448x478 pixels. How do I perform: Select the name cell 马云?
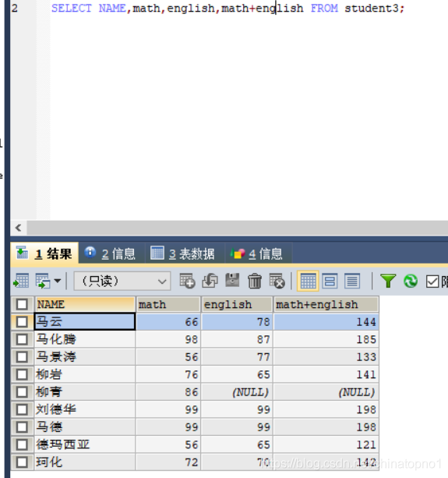pyautogui.click(x=85, y=321)
